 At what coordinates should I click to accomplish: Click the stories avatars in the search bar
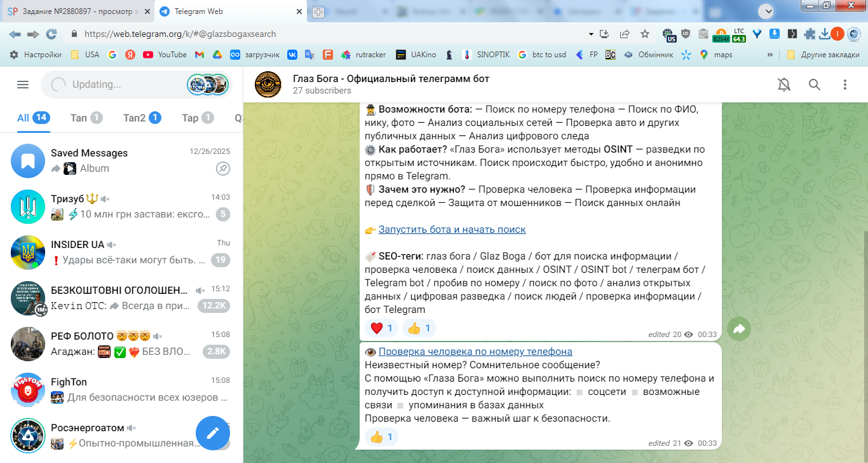point(208,85)
